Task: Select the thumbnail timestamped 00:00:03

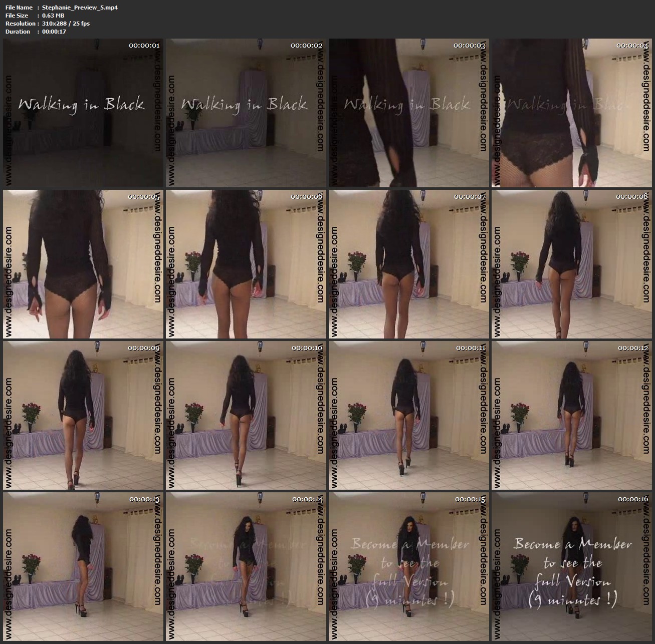Action: tap(409, 113)
